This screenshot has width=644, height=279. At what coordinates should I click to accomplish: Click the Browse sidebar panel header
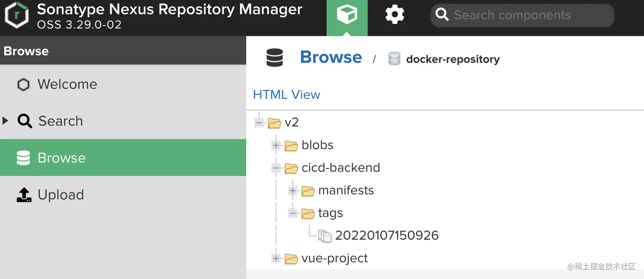(123, 51)
